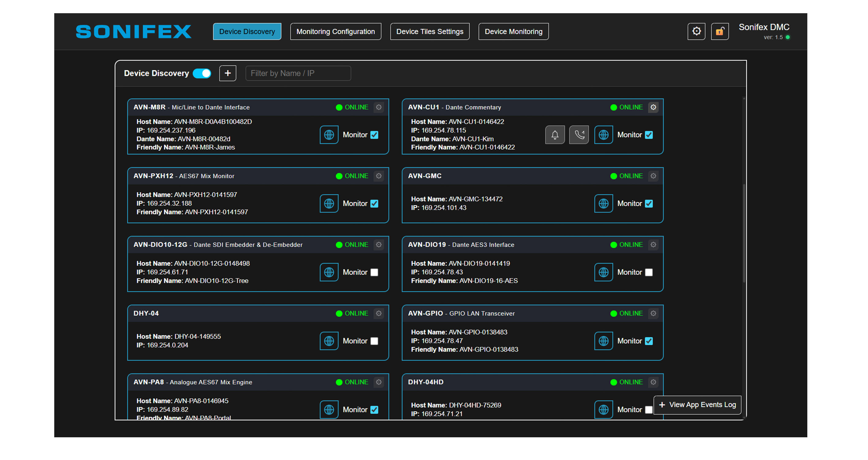Open web page globe for AVN-GMC
This screenshot has width=868, height=460.
pos(604,203)
